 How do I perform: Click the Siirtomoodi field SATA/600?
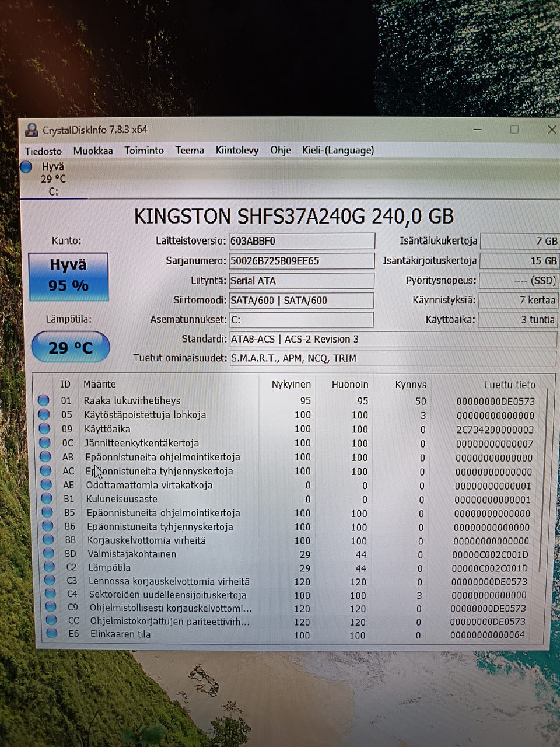point(301,301)
